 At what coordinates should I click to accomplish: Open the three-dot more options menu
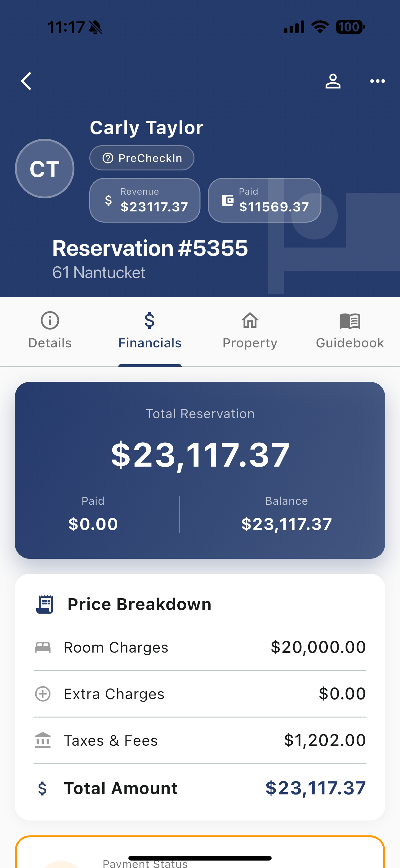(x=377, y=81)
